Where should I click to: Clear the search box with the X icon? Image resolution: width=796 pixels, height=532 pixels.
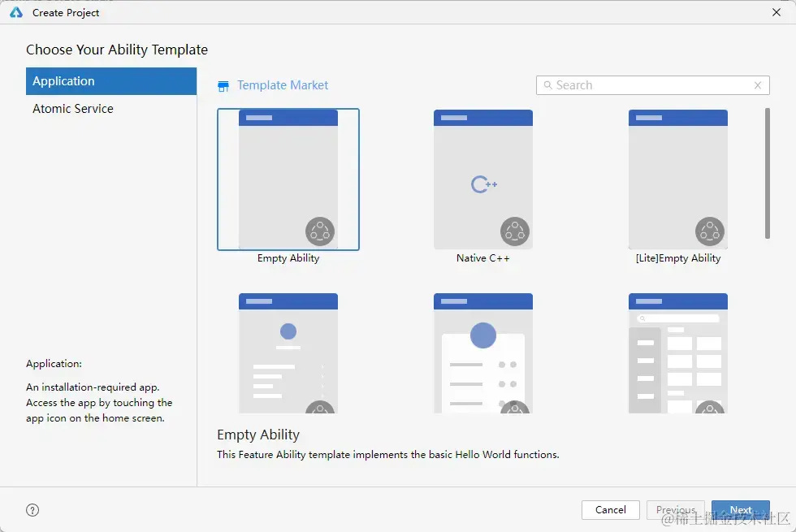757,85
